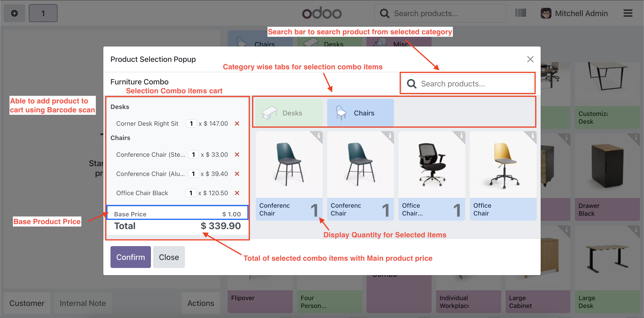Open the hamburger menu in header
Image resolution: width=644 pixels, height=318 pixels.
point(627,13)
